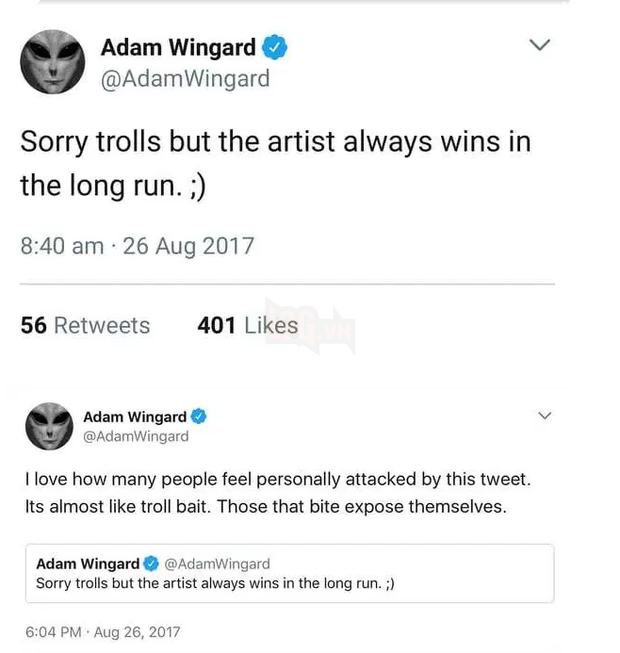
Task: Click the top tweet text about trolls
Action: (x=276, y=164)
